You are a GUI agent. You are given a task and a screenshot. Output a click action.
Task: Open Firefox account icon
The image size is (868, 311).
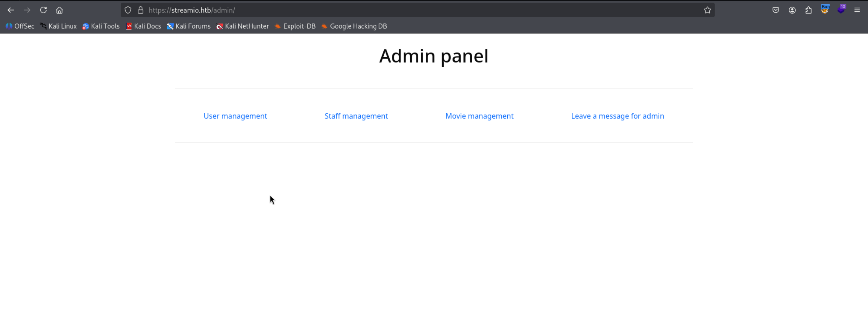click(792, 10)
